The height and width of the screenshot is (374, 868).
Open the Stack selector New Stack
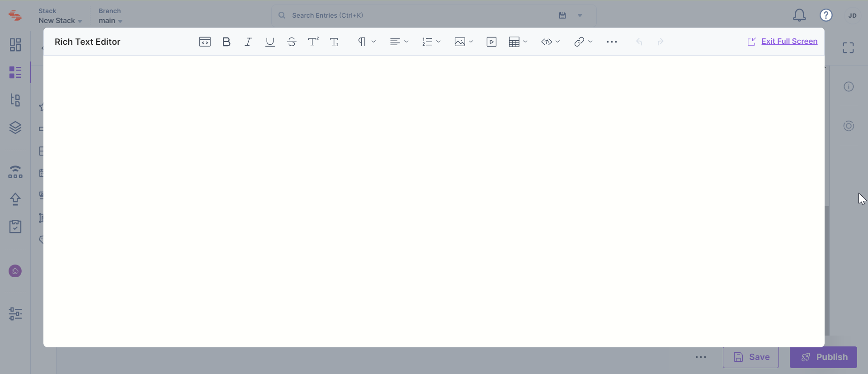click(60, 21)
